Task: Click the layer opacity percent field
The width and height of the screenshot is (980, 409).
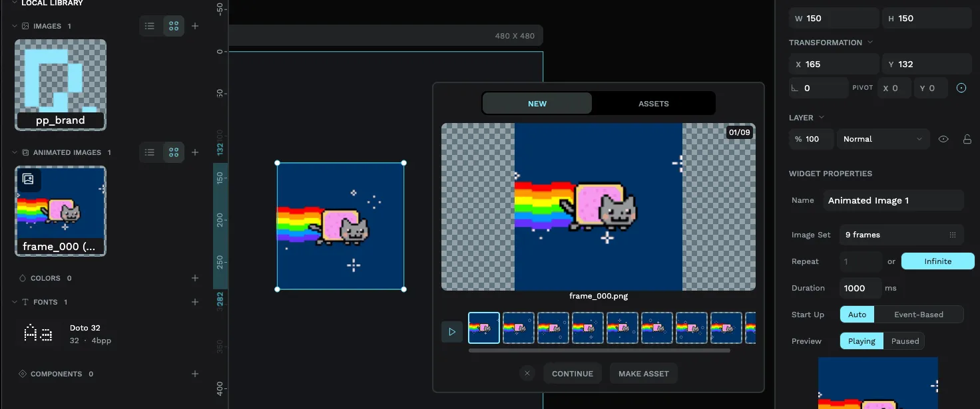Action: (811, 139)
